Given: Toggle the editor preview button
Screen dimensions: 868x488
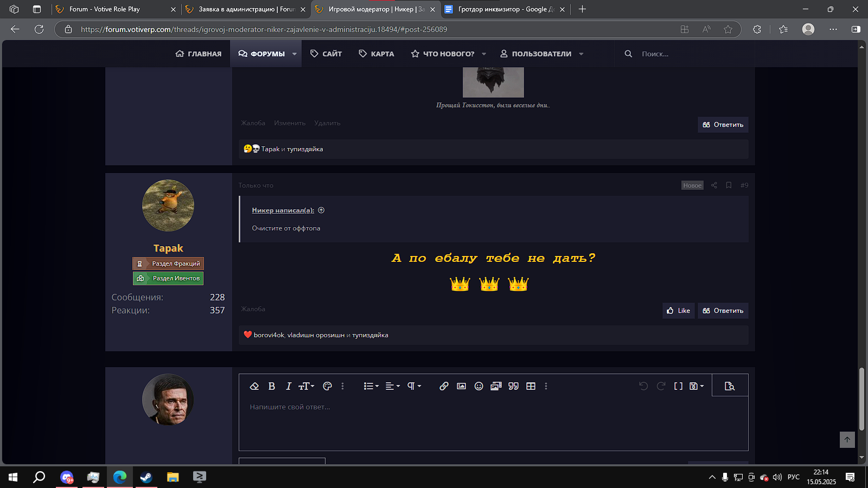Looking at the screenshot, I should 730,386.
